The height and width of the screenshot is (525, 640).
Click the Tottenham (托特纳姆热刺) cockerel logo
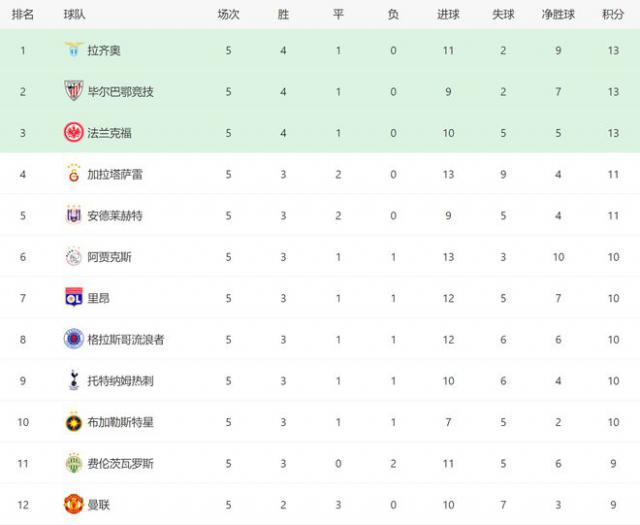coord(73,380)
